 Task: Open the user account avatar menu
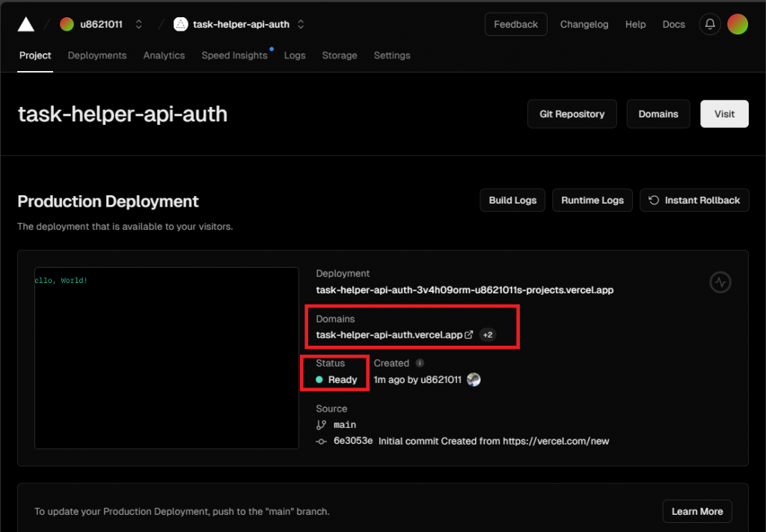pos(737,24)
